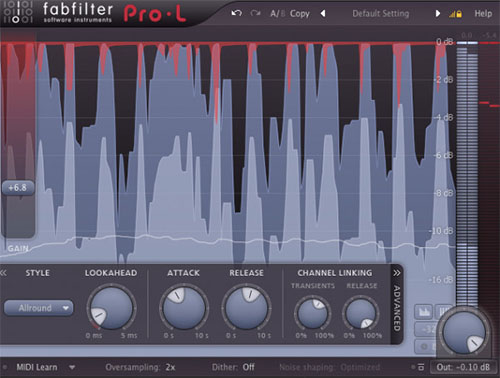Change the Dither Off setting
This screenshot has height=378, width=500.
point(233,367)
